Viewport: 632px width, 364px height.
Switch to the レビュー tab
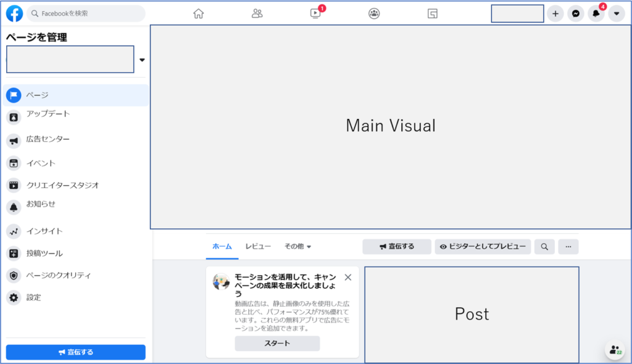tap(258, 246)
